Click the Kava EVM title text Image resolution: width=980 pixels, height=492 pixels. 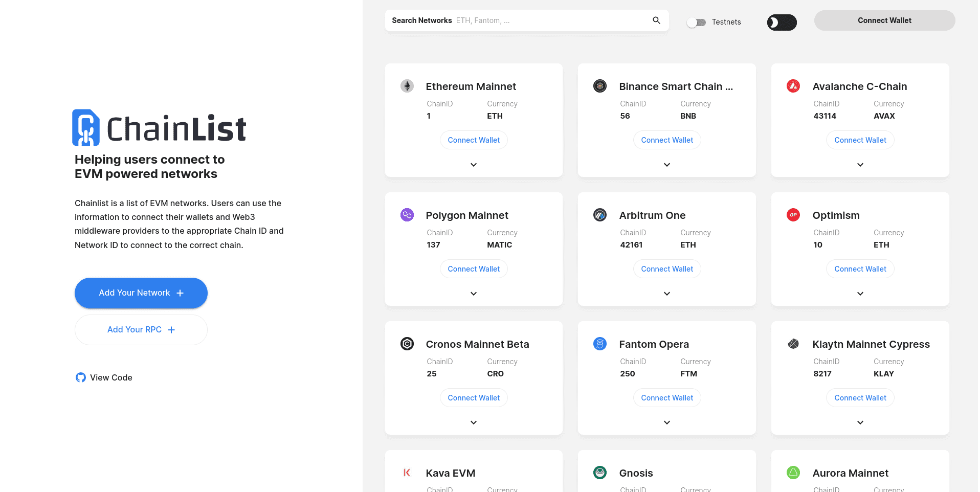click(451, 473)
